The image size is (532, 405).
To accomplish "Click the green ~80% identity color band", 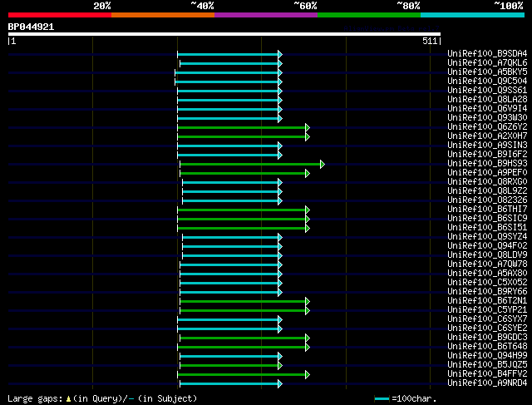I will click(369, 15).
